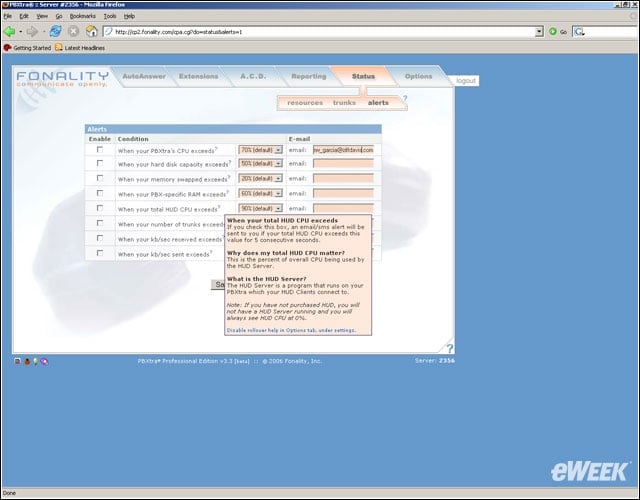Switch to the Extensions tab

pos(199,76)
